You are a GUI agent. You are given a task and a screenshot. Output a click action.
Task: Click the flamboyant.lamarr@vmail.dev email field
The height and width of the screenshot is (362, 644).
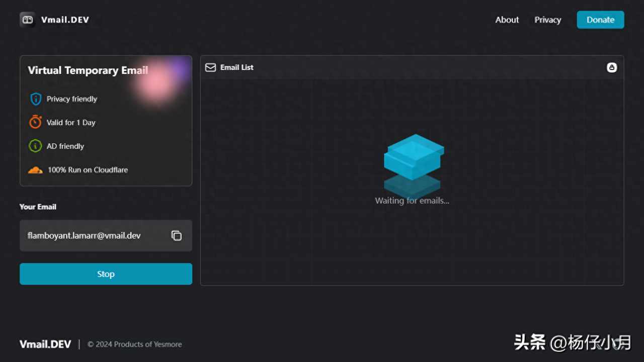pos(84,235)
